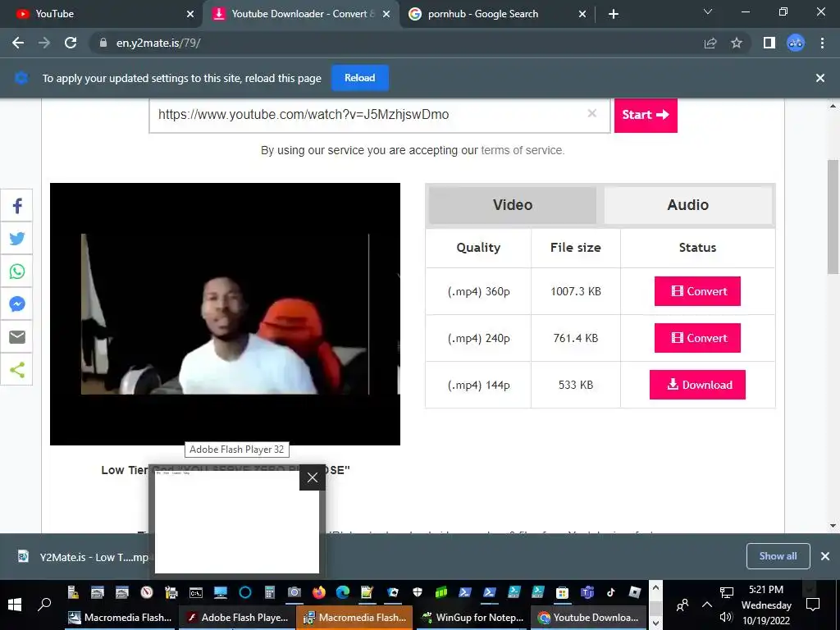Open Windows Security shield icon

pos(417,592)
